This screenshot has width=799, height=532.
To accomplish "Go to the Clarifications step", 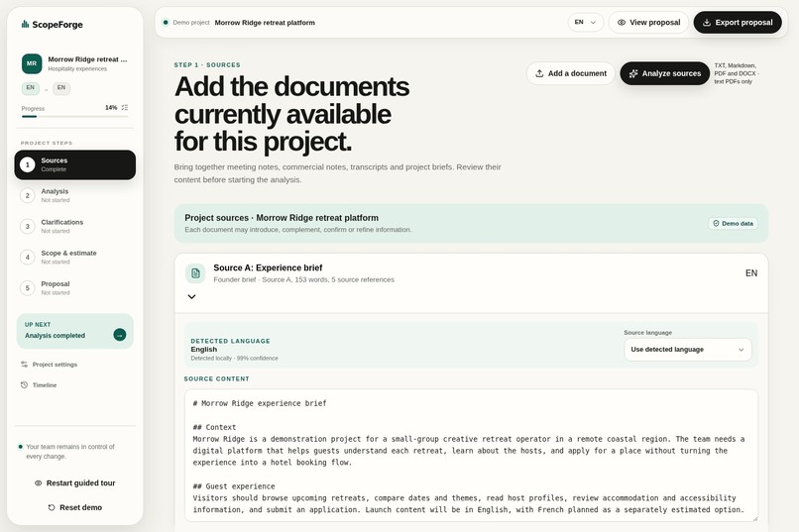I will coord(75,226).
